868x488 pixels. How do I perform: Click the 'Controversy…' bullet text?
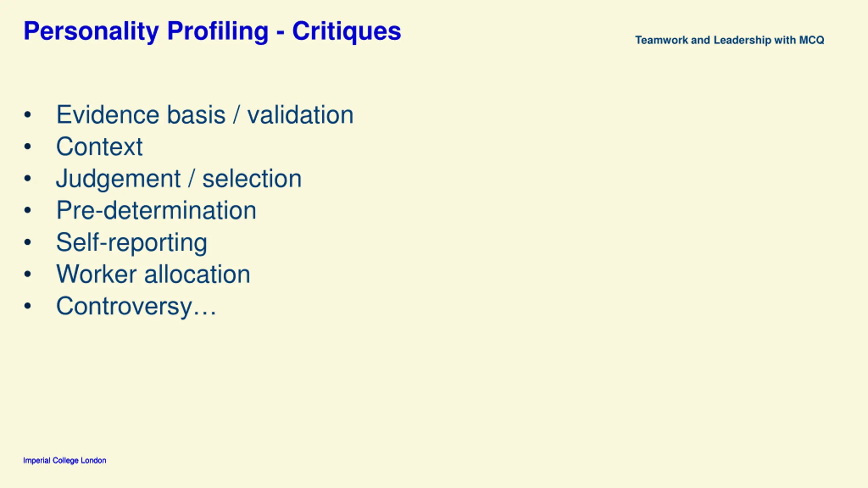(x=136, y=306)
